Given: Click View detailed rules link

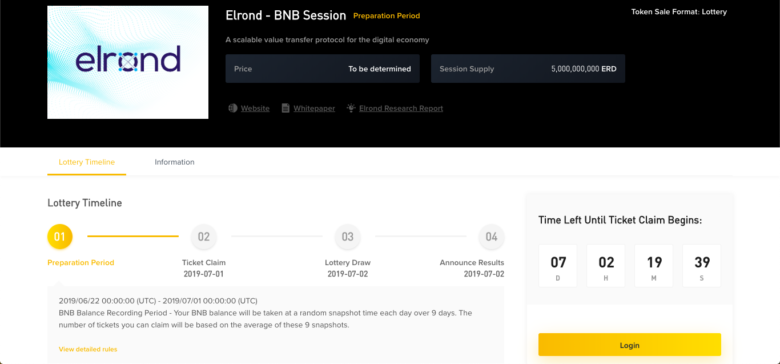Looking at the screenshot, I should (88, 349).
